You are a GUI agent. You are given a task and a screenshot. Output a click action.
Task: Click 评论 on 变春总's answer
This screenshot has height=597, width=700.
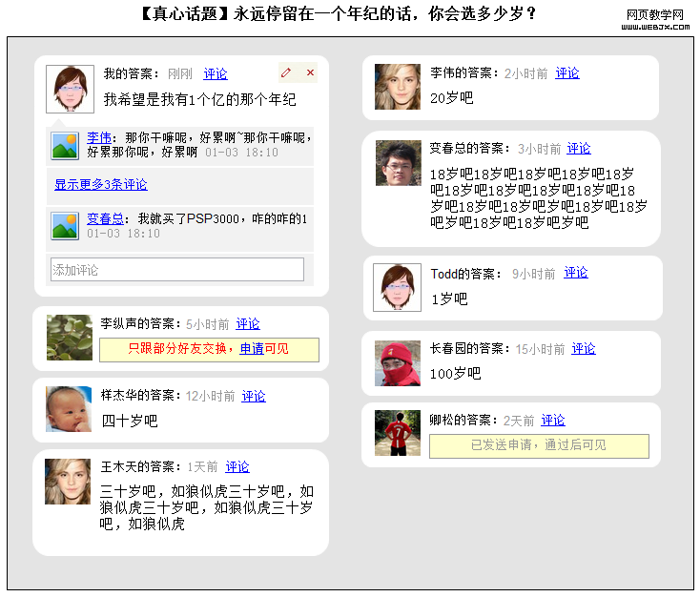coord(579,149)
